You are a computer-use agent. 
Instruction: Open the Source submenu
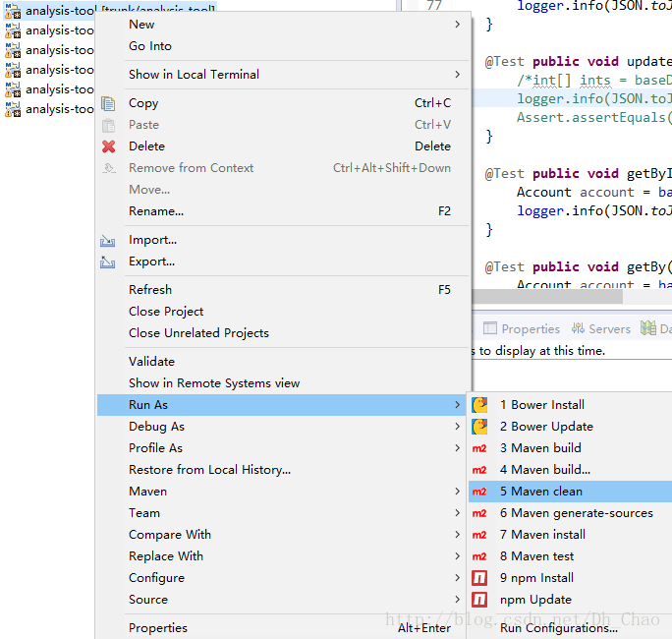coord(283,600)
